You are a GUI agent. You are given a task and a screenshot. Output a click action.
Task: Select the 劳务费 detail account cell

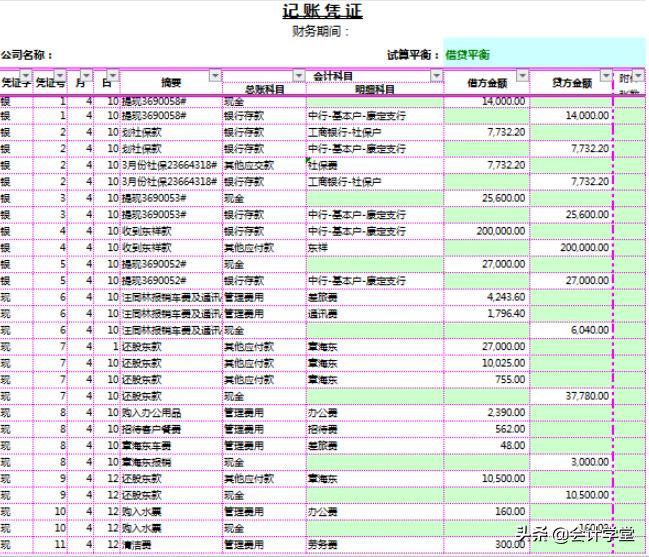click(375, 545)
